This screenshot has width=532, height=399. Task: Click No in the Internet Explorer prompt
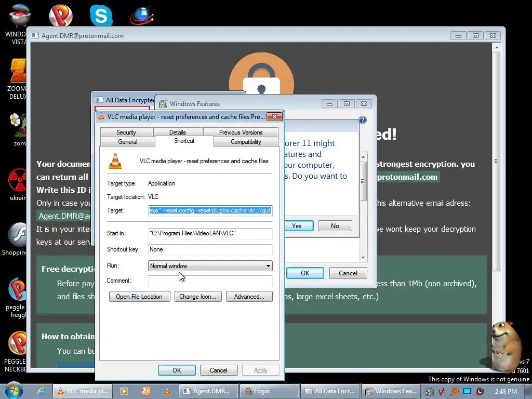coord(335,225)
